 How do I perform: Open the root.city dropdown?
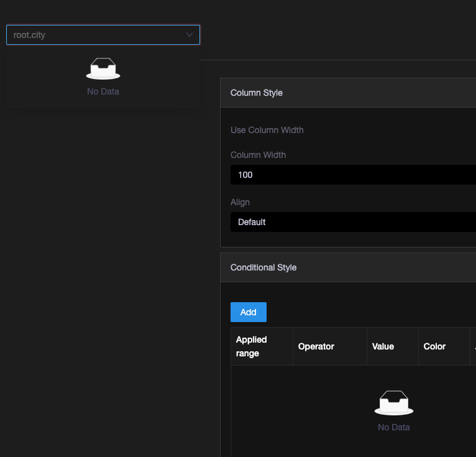tap(103, 35)
